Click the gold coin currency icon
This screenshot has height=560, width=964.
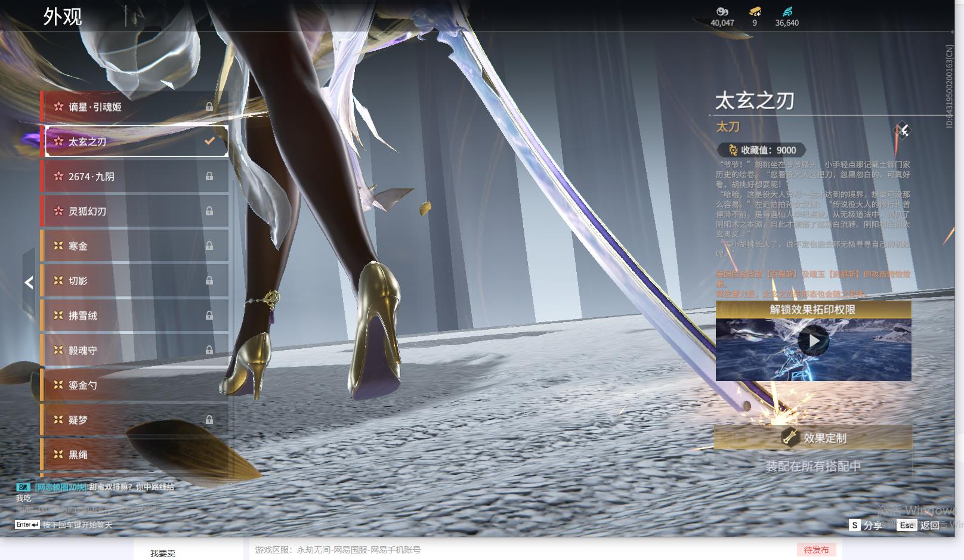pos(722,11)
